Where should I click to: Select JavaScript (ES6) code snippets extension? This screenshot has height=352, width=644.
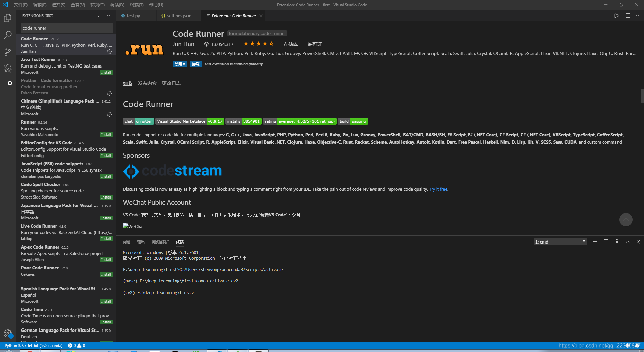(66, 170)
